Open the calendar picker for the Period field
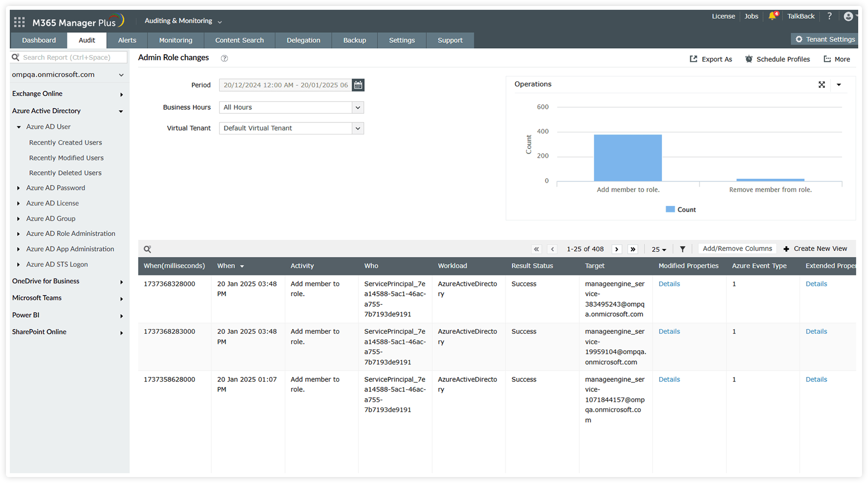 [358, 85]
